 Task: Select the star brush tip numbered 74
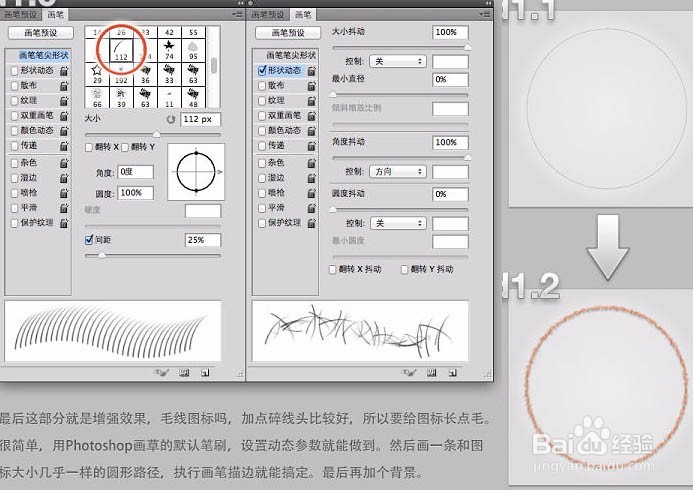coord(169,49)
